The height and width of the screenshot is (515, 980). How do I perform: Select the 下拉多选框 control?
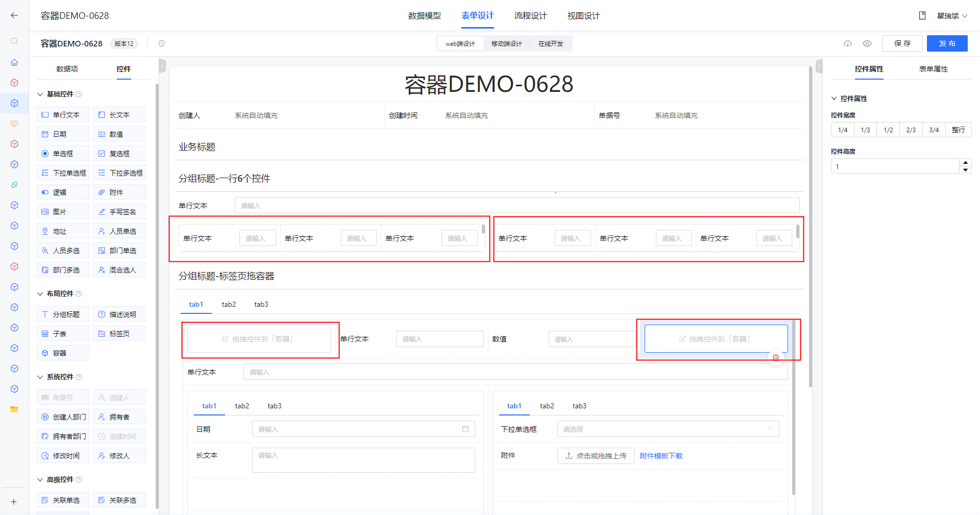click(119, 173)
